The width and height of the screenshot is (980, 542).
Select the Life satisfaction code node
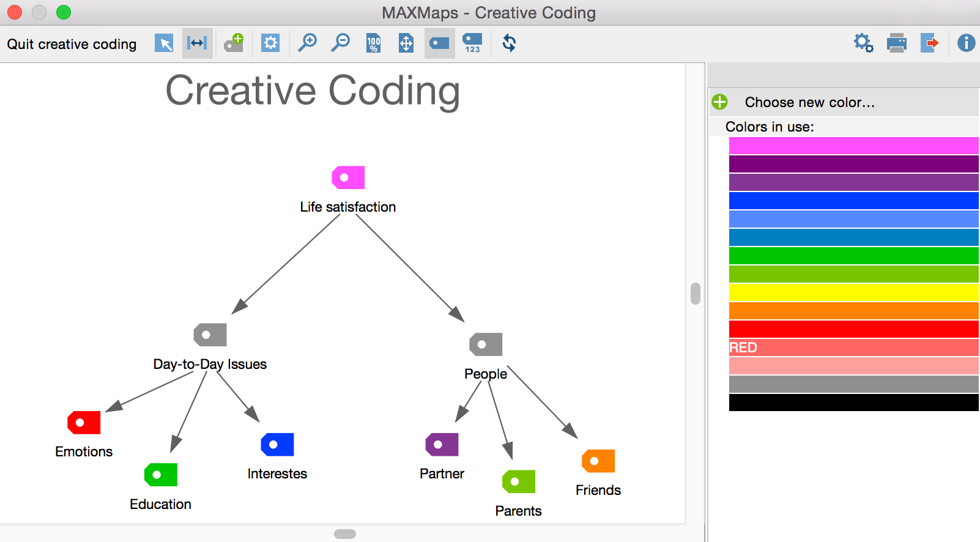tap(348, 178)
